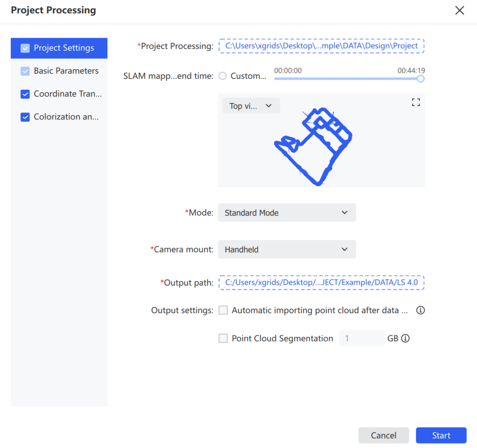The image size is (477, 448).
Task: Switch to Colorization an... section
Action: point(59,117)
